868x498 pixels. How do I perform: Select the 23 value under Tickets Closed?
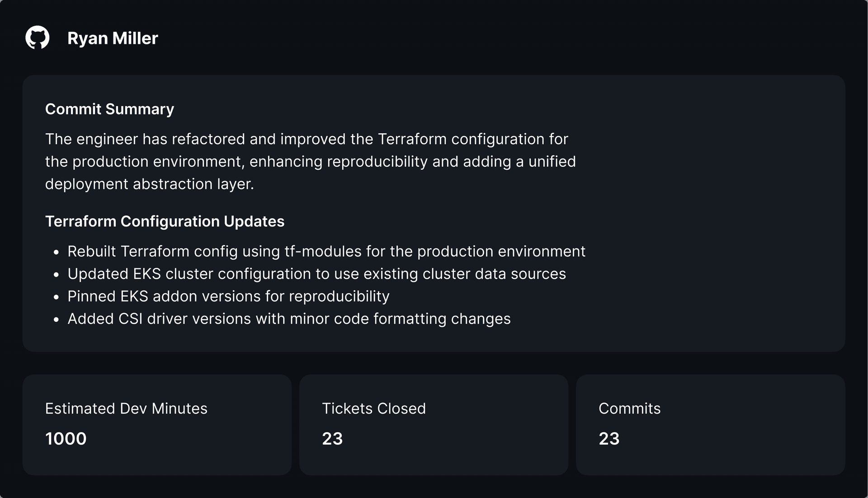[x=332, y=439]
